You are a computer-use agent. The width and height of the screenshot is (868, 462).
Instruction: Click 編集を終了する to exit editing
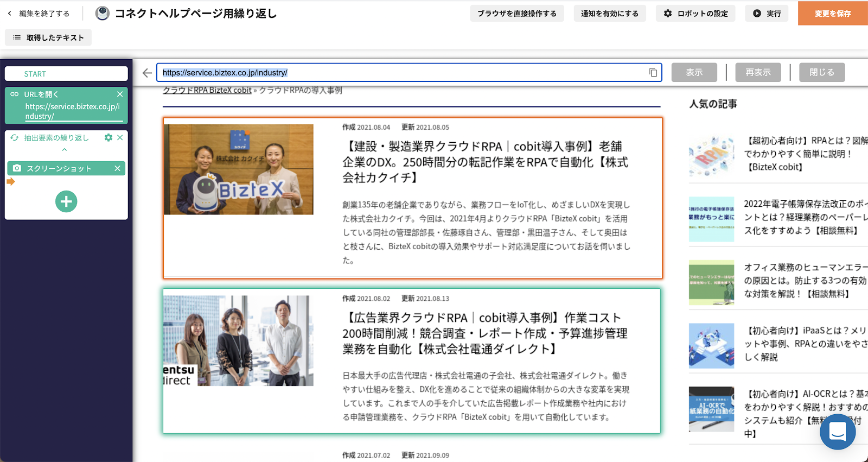click(44, 14)
